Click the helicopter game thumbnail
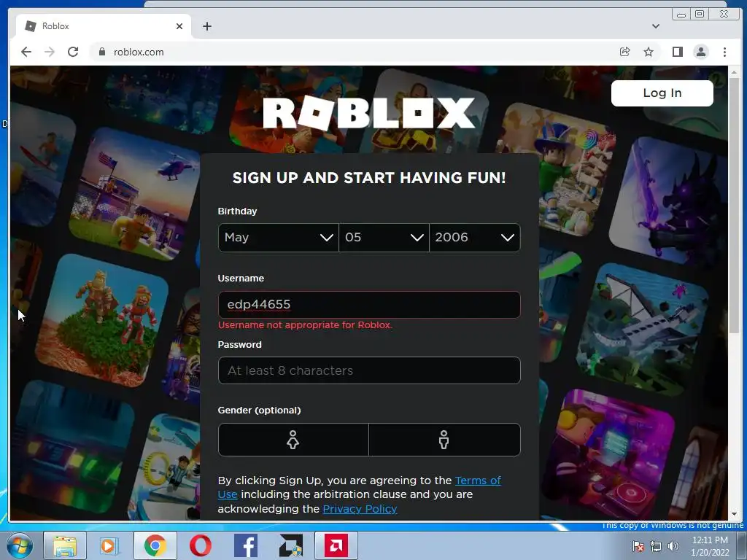The height and width of the screenshot is (560, 747). [136, 195]
